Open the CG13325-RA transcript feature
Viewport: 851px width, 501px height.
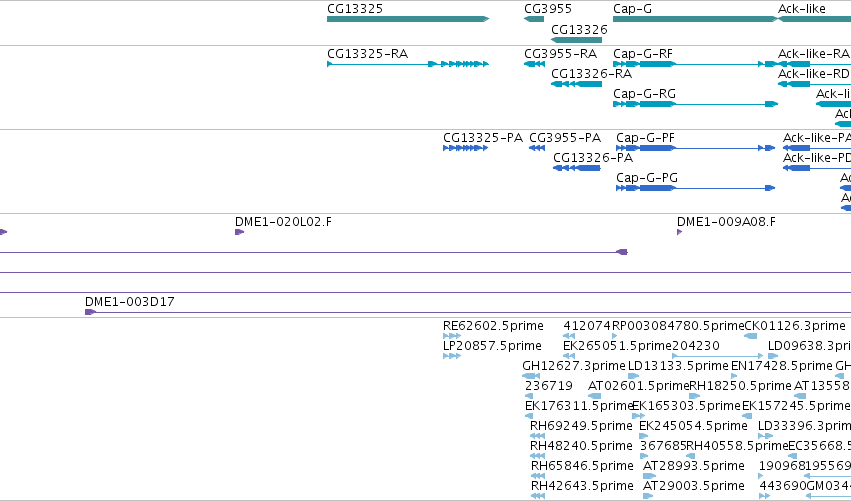[x=408, y=64]
